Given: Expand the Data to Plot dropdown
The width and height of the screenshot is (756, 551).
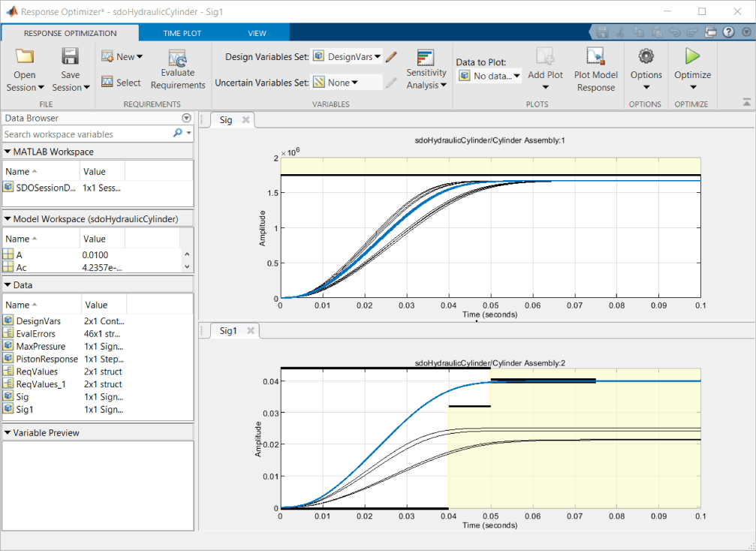Looking at the screenshot, I should pos(489,76).
